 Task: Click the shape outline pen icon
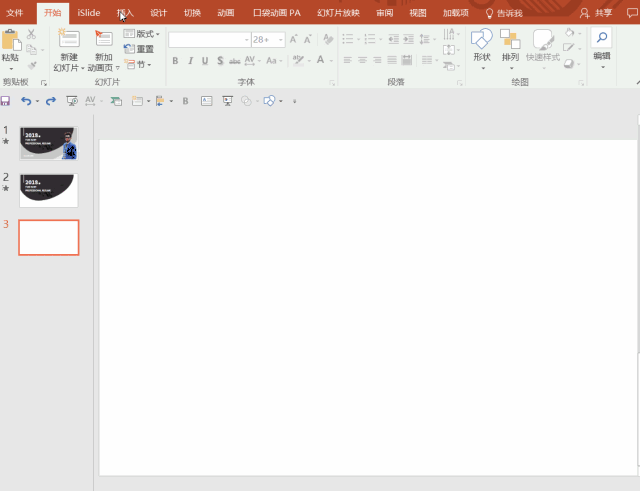point(569,48)
